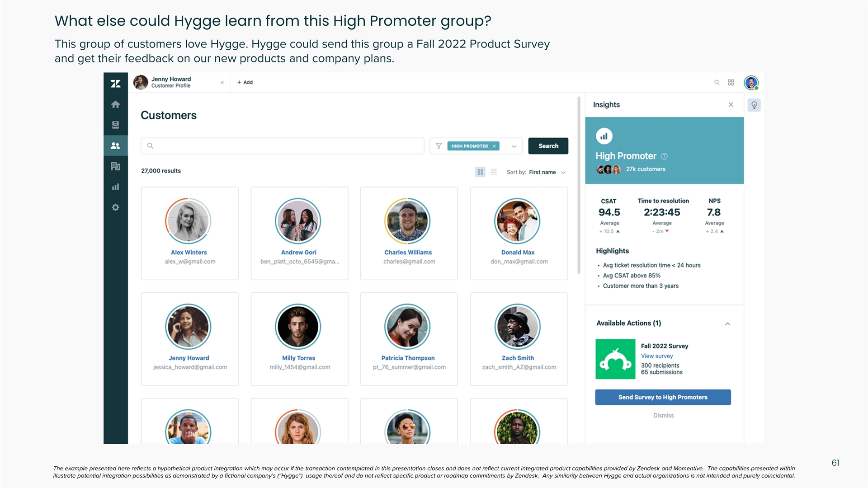Remove the High Promoter filter tag
Screen dimensions: 868x488
click(x=494, y=146)
